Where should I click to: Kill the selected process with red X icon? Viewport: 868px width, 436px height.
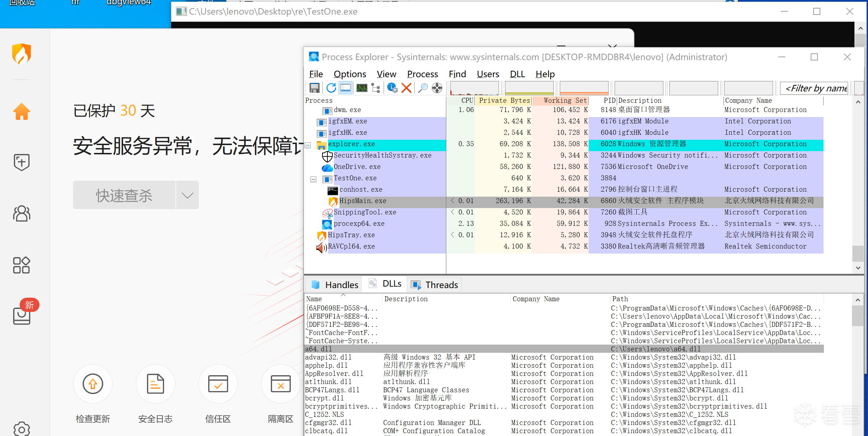(x=406, y=88)
